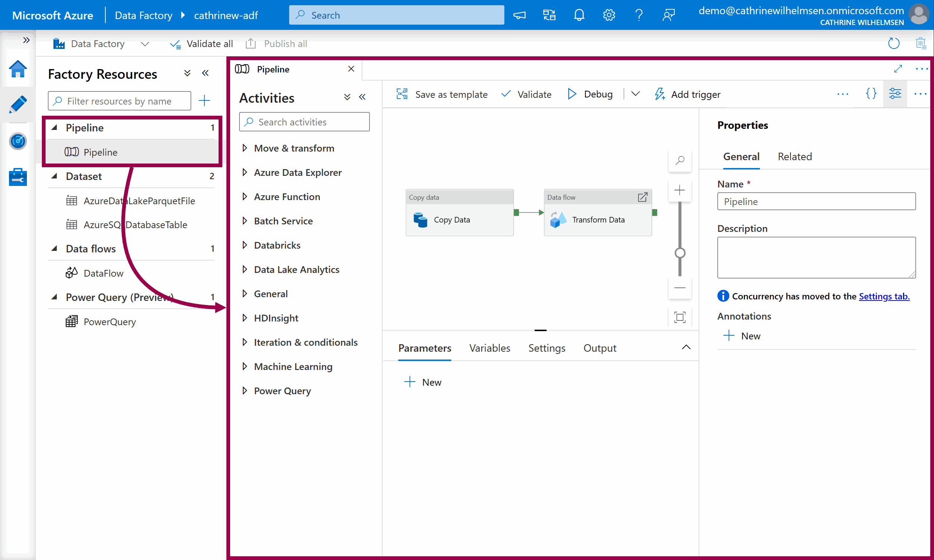This screenshot has height=560, width=934.
Task: Open data flow from Transform Data activity
Action: tap(642, 197)
